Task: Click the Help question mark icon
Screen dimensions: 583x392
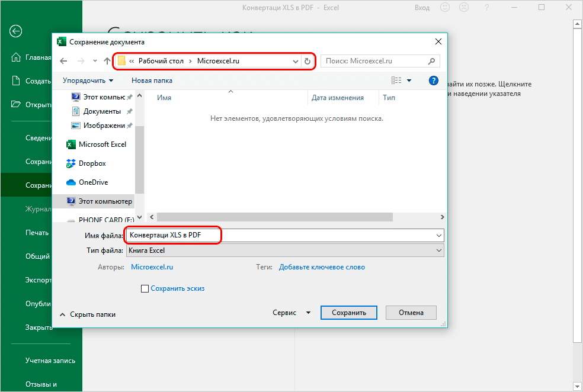Action: click(x=433, y=80)
